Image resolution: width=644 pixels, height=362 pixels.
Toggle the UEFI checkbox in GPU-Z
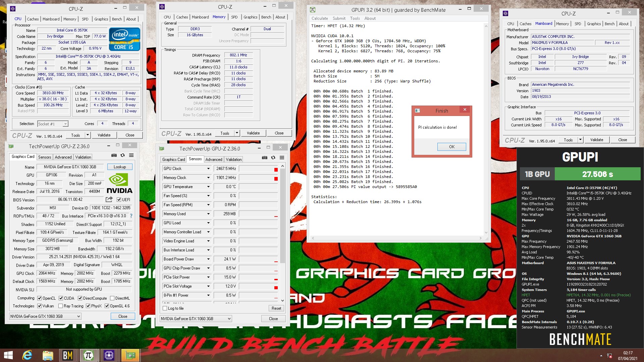coord(119,199)
